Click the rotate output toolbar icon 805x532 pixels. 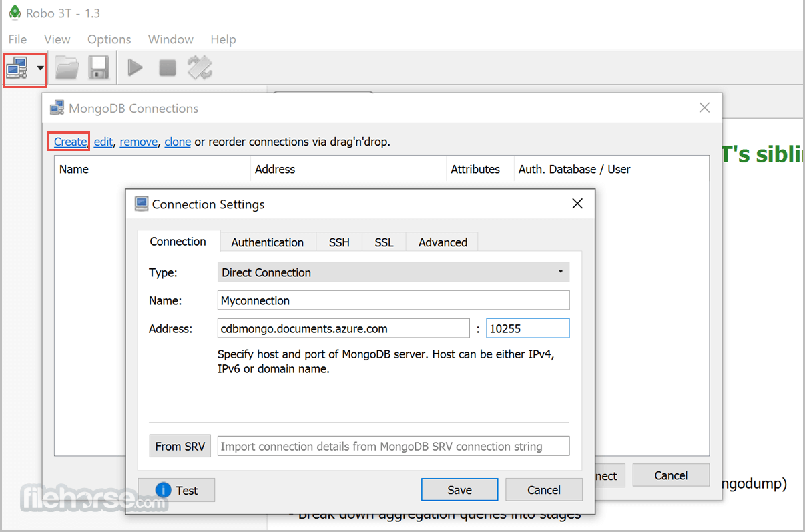click(x=200, y=68)
